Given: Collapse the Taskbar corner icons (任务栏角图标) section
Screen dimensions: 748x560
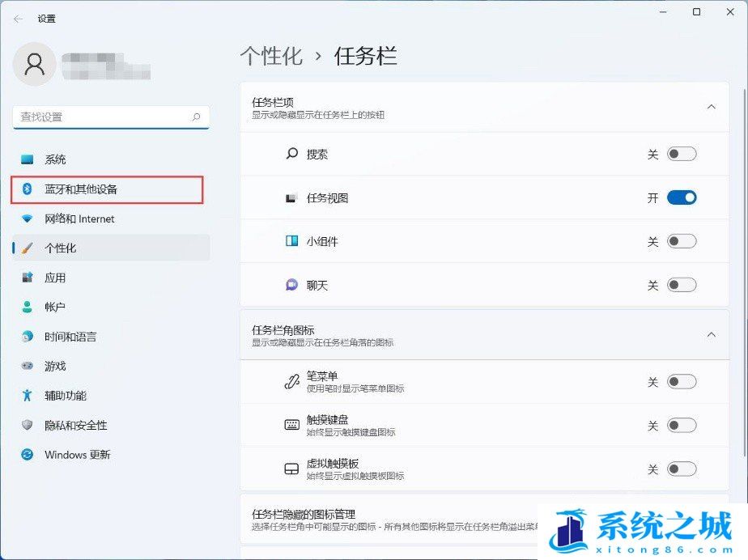Looking at the screenshot, I should [x=711, y=335].
